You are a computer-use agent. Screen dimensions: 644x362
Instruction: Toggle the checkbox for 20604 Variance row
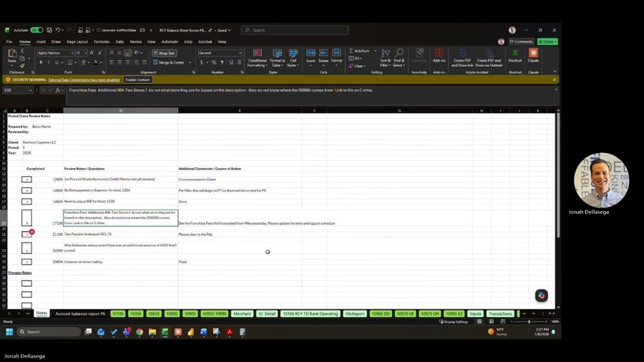26,262
